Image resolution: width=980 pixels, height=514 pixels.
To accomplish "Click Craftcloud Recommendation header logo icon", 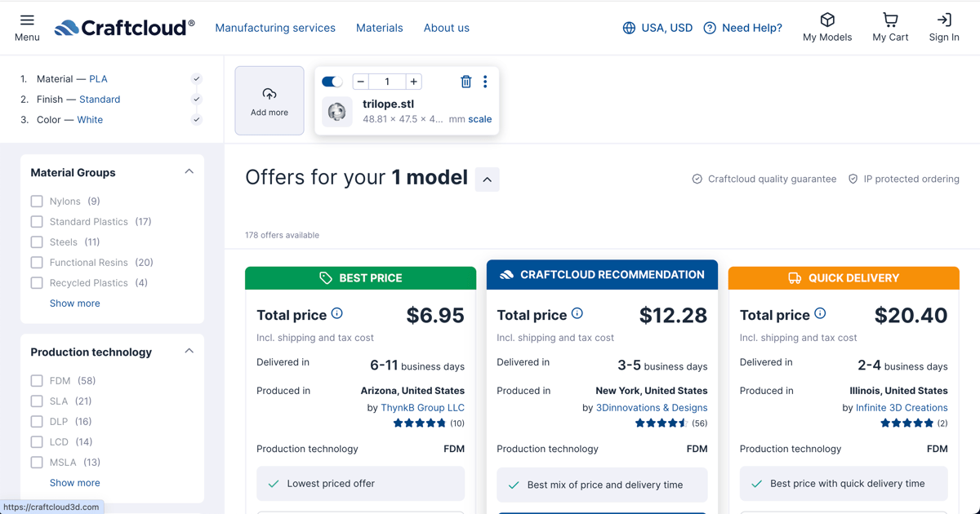I will point(506,275).
